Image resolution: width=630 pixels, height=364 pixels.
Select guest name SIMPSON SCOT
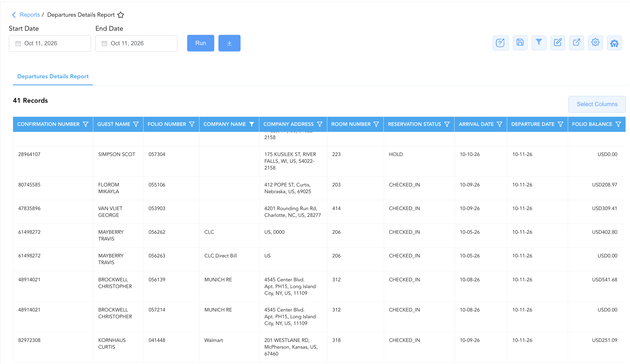tap(117, 154)
